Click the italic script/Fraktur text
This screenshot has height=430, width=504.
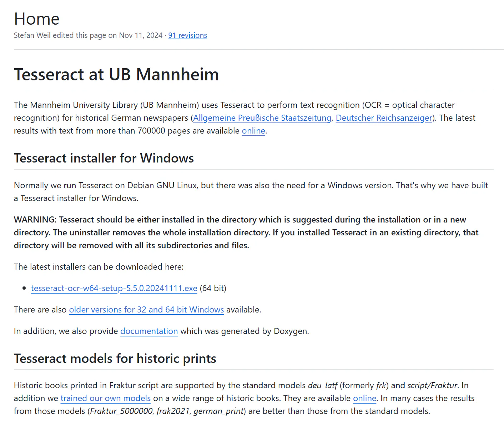(x=432, y=385)
